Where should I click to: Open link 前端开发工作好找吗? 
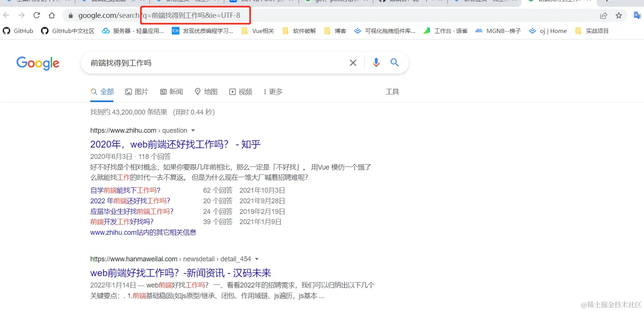click(x=122, y=222)
